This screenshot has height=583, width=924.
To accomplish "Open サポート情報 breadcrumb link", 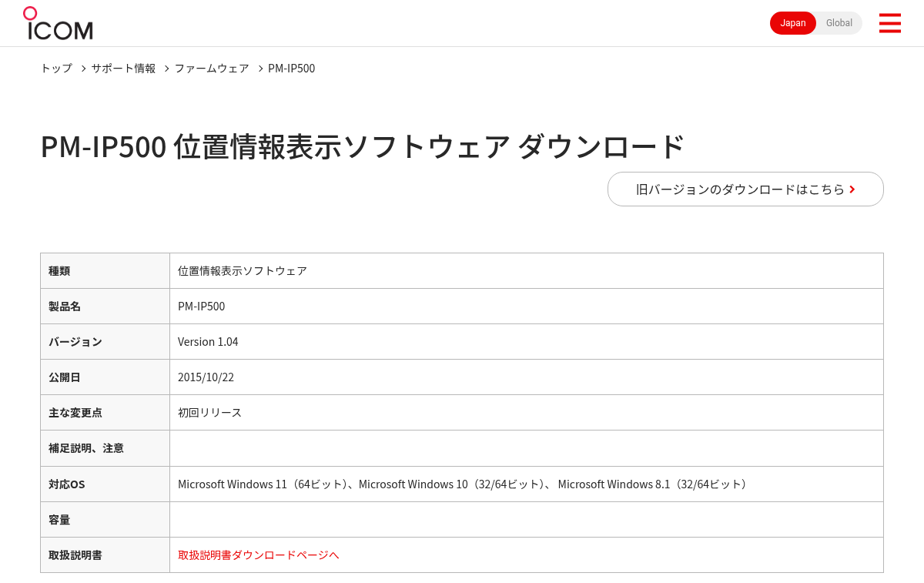I will 123,69.
